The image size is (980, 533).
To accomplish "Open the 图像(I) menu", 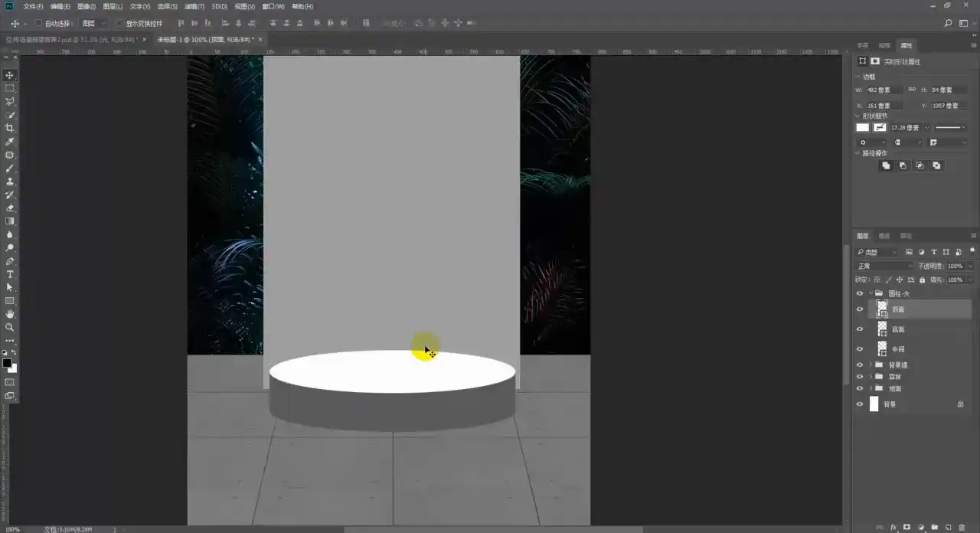I will (x=86, y=6).
